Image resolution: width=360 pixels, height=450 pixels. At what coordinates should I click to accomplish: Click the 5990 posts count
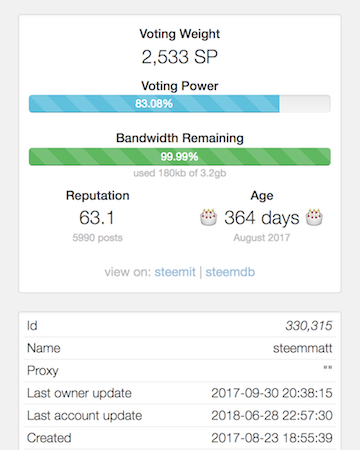pyautogui.click(x=98, y=238)
